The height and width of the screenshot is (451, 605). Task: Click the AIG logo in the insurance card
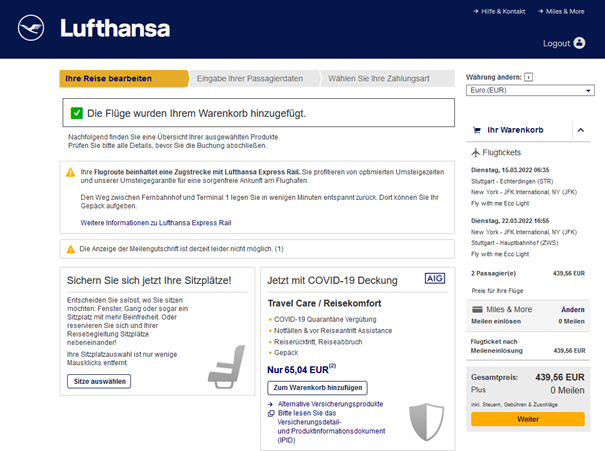coord(435,278)
